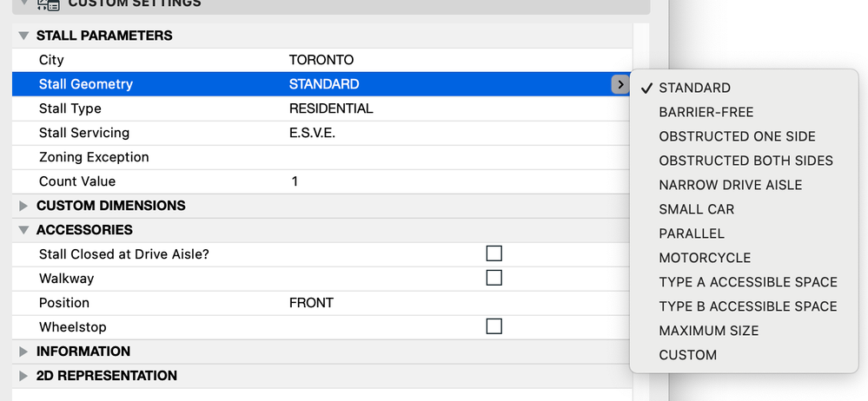Collapse the Accessories section
Viewport: 868px width, 401px height.
click(23, 230)
